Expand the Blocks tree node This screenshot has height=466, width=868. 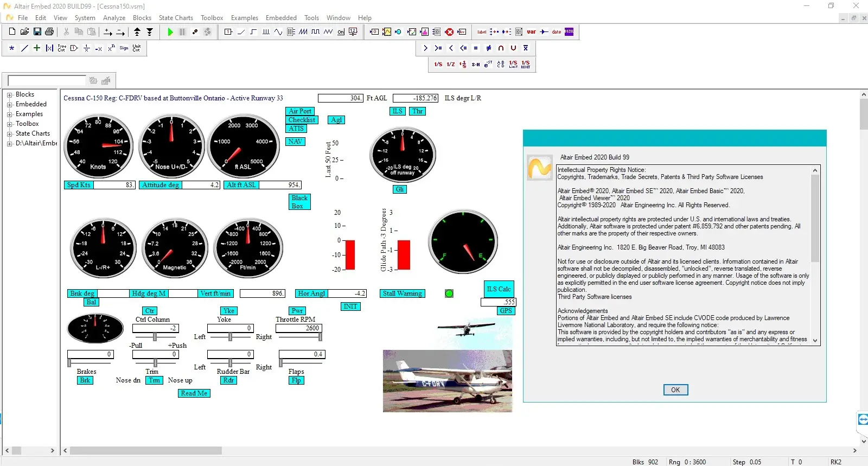click(9, 95)
